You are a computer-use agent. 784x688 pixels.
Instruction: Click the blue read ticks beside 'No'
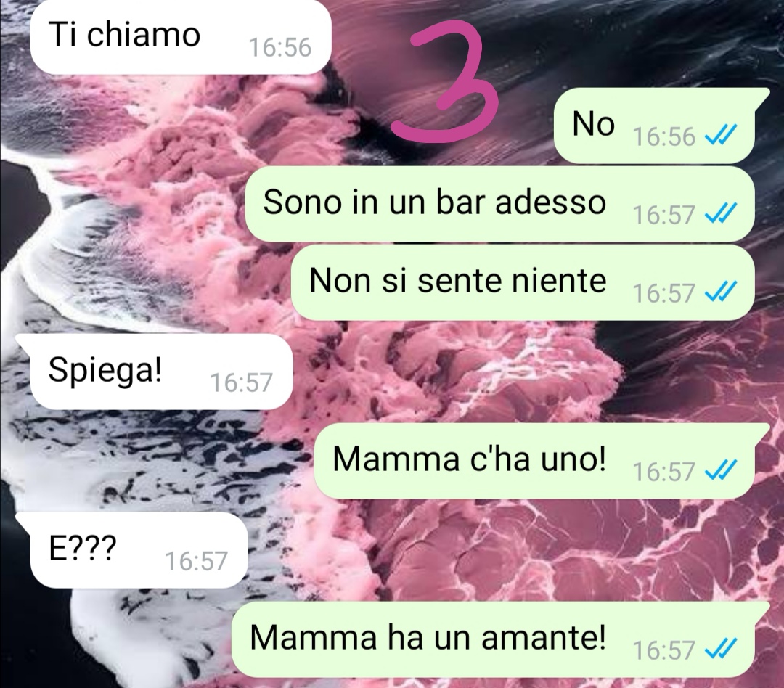(721, 136)
